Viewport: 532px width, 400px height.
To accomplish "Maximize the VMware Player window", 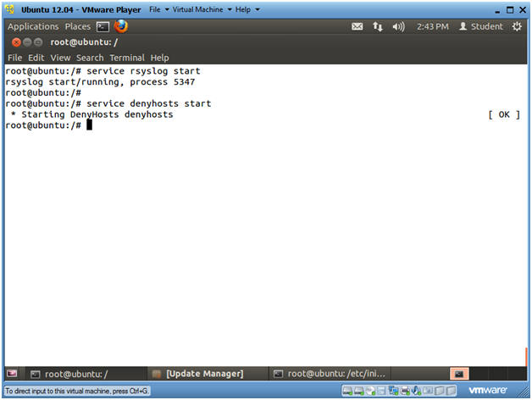I will coord(510,10).
